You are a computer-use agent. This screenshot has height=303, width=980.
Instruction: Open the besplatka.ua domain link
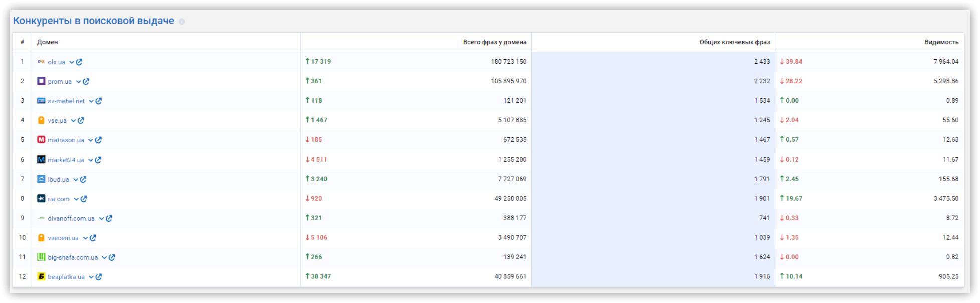coord(66,277)
